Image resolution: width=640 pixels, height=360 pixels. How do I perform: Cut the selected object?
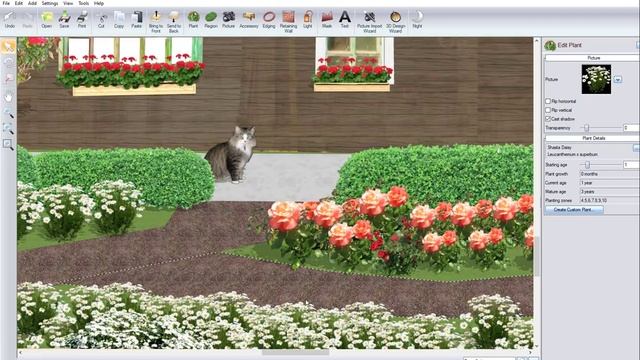pos(101,20)
